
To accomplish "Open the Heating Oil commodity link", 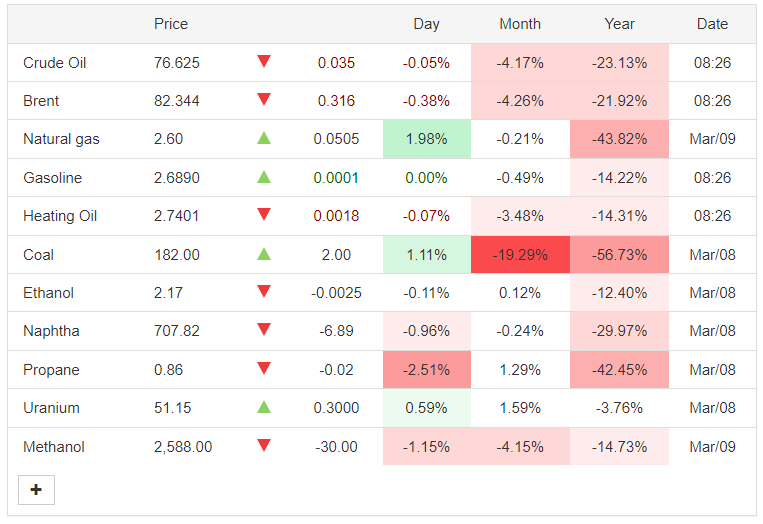I will click(60, 216).
